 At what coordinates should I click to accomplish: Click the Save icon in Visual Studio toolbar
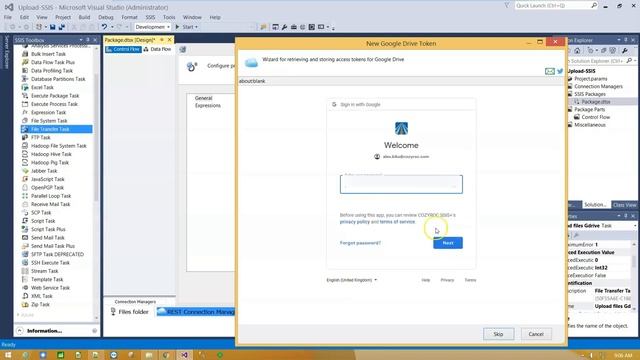(53, 27)
